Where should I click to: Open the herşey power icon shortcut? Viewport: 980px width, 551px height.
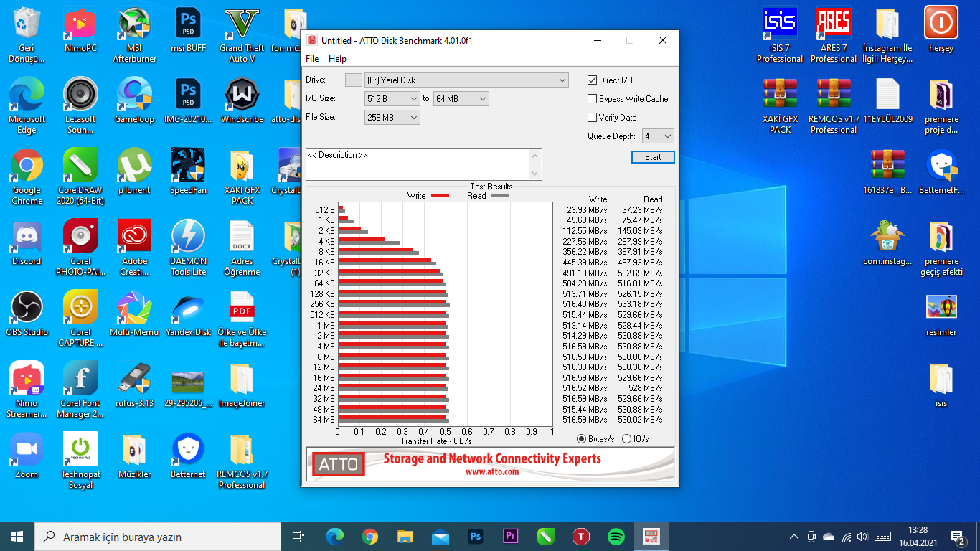941,30
